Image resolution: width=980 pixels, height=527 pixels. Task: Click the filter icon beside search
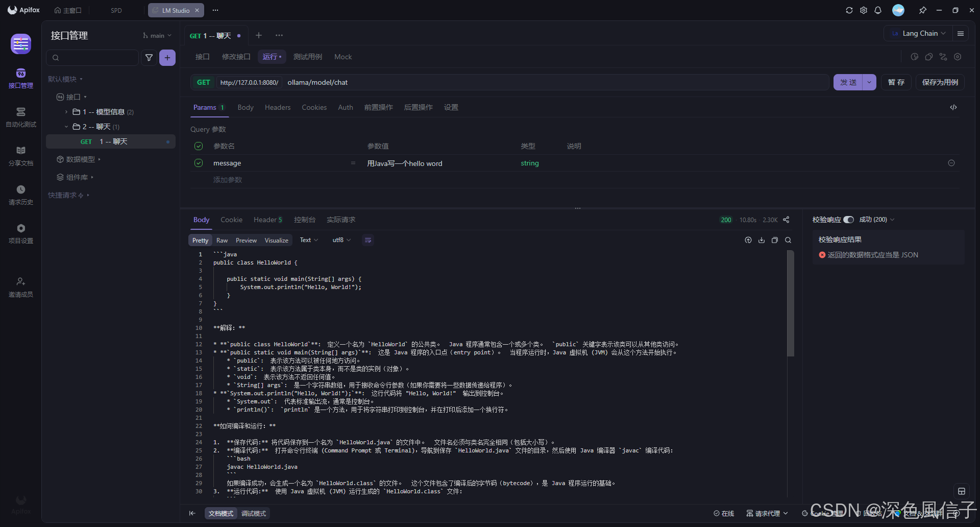(149, 58)
